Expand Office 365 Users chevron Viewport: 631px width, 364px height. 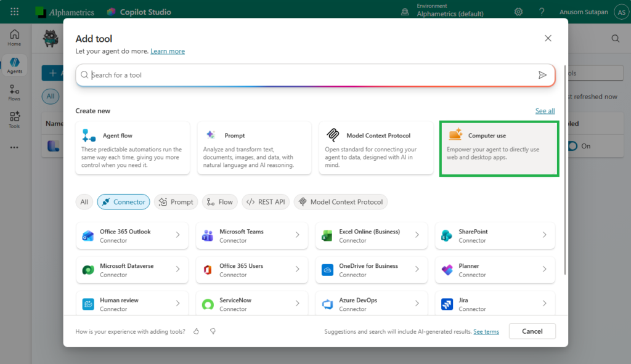298,269
